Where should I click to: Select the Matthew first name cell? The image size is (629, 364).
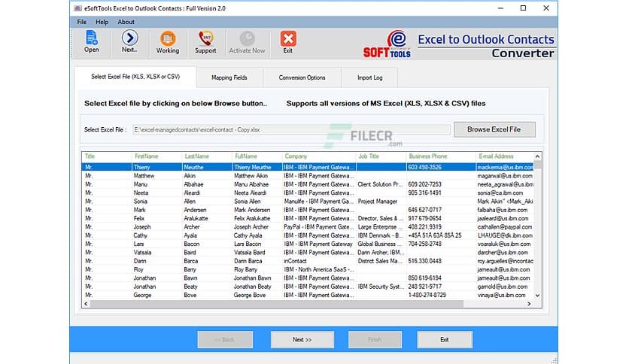point(156,175)
